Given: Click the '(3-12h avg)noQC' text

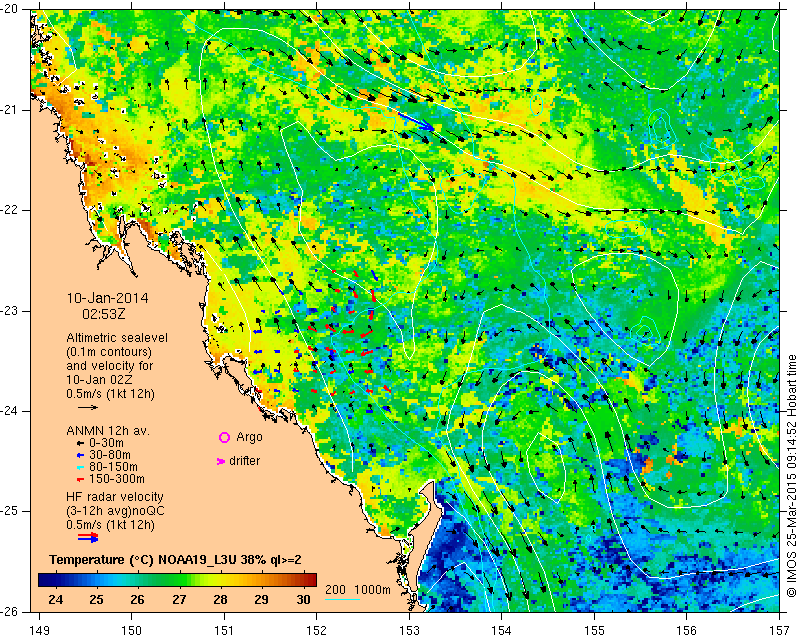Looking at the screenshot, I should pyautogui.click(x=115, y=510).
